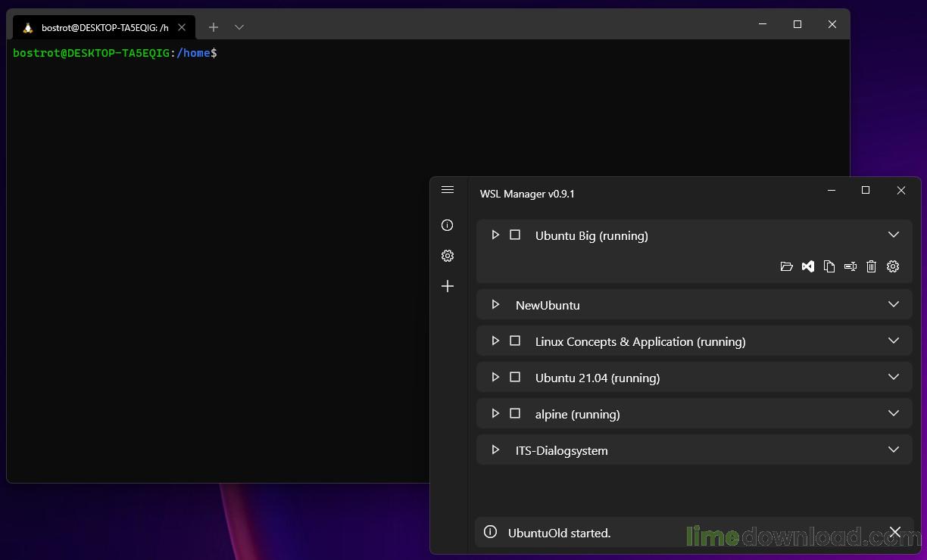Dismiss the 'UbuntuOld started.' notification
Image resolution: width=927 pixels, height=560 pixels.
(x=895, y=532)
